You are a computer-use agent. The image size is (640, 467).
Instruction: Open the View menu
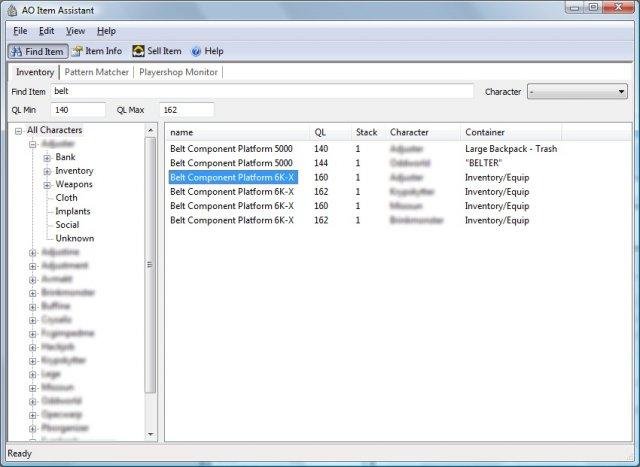(x=76, y=31)
